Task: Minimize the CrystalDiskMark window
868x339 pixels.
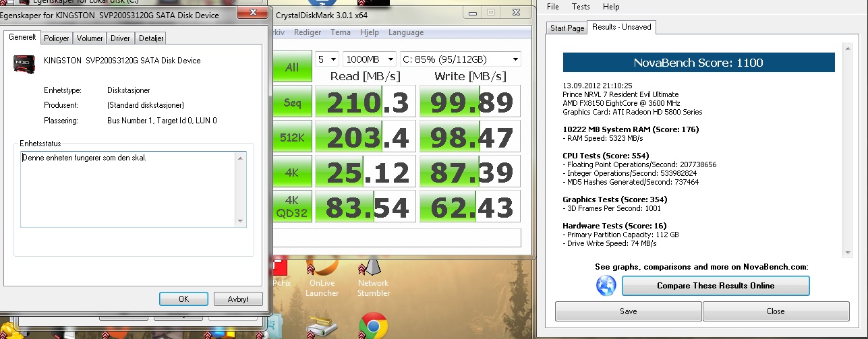Action: [471, 12]
